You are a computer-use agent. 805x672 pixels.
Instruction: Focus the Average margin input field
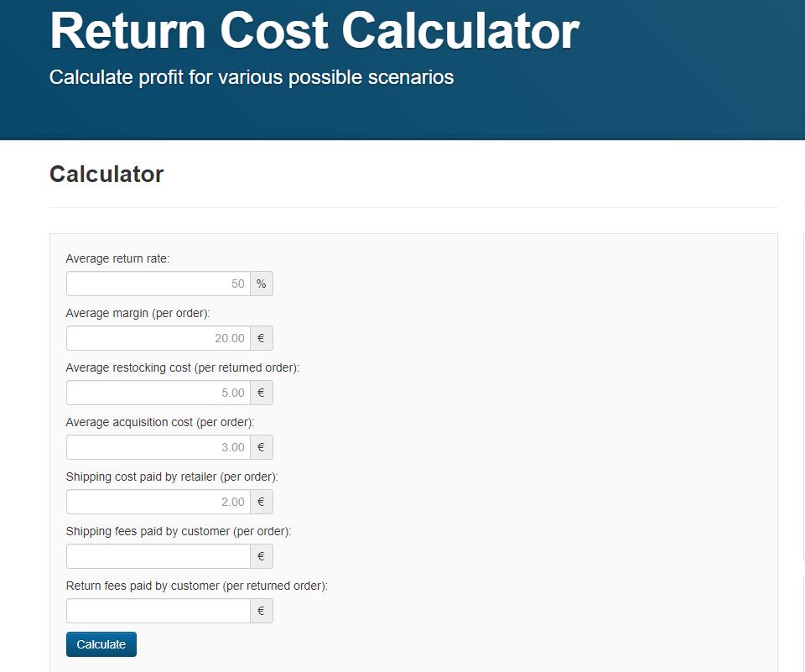158,338
